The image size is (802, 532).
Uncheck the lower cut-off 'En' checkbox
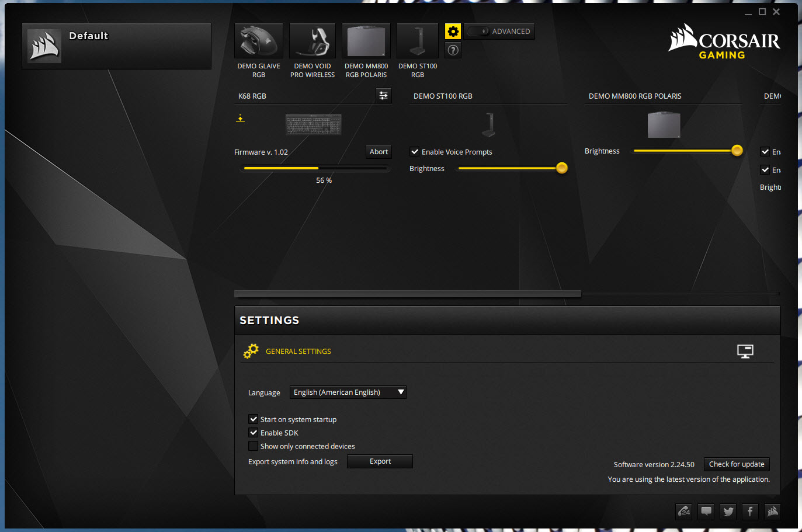point(765,170)
